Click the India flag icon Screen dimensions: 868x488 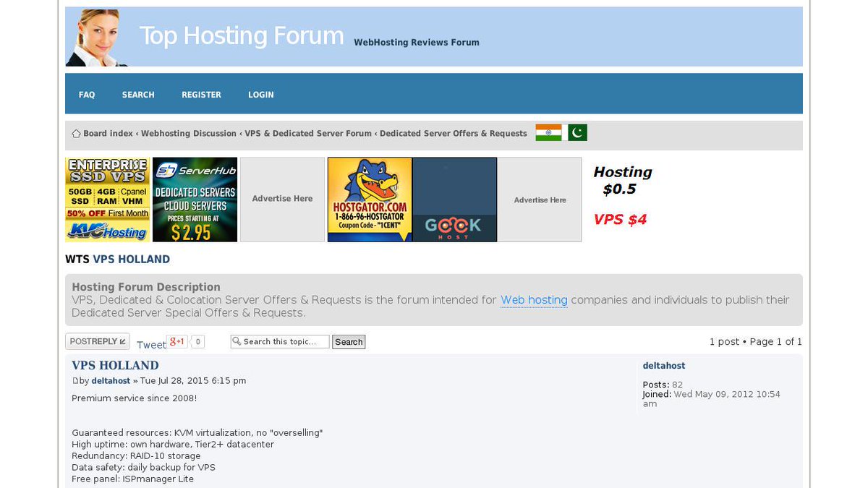click(548, 132)
